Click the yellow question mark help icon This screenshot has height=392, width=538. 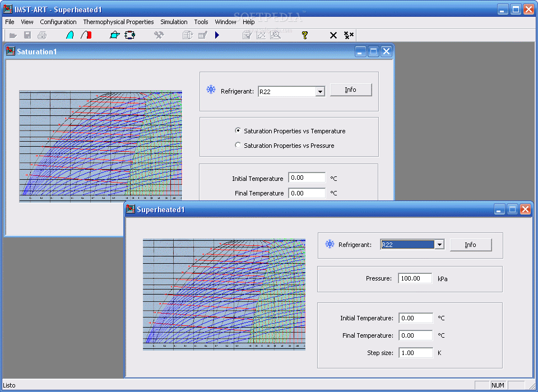click(x=304, y=35)
